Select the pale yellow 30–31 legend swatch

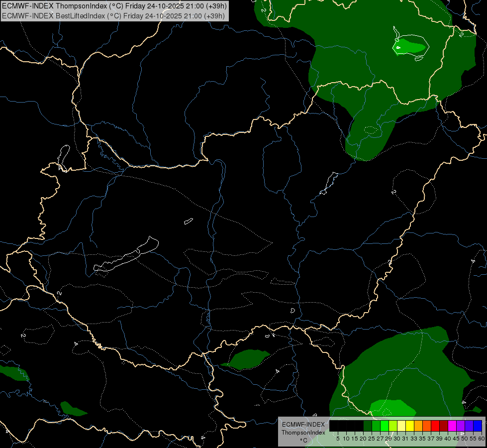(x=401, y=426)
